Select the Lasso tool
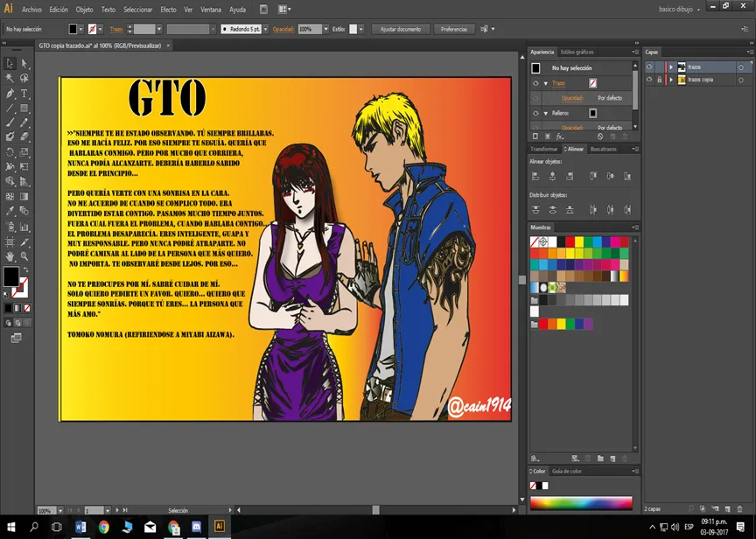 (x=24, y=78)
